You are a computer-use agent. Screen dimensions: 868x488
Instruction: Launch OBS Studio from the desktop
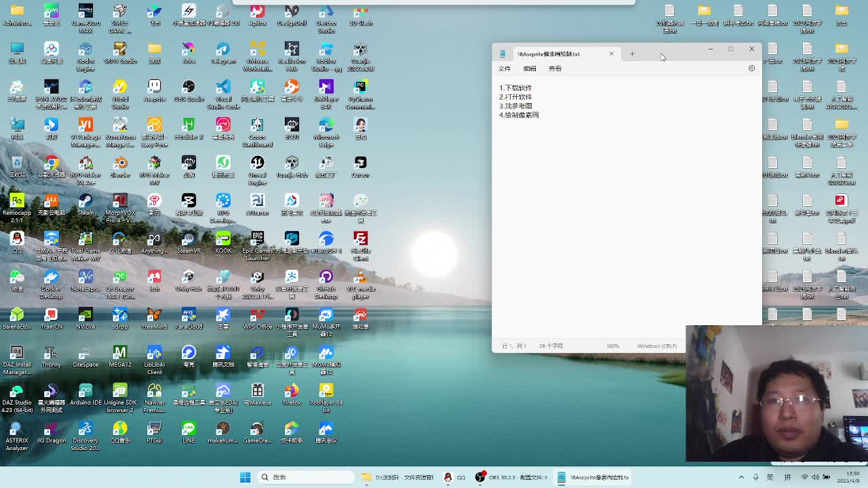[189, 90]
